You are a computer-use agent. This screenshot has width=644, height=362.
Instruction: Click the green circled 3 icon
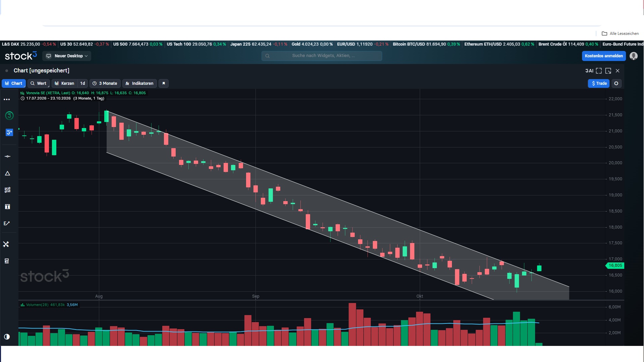point(9,116)
